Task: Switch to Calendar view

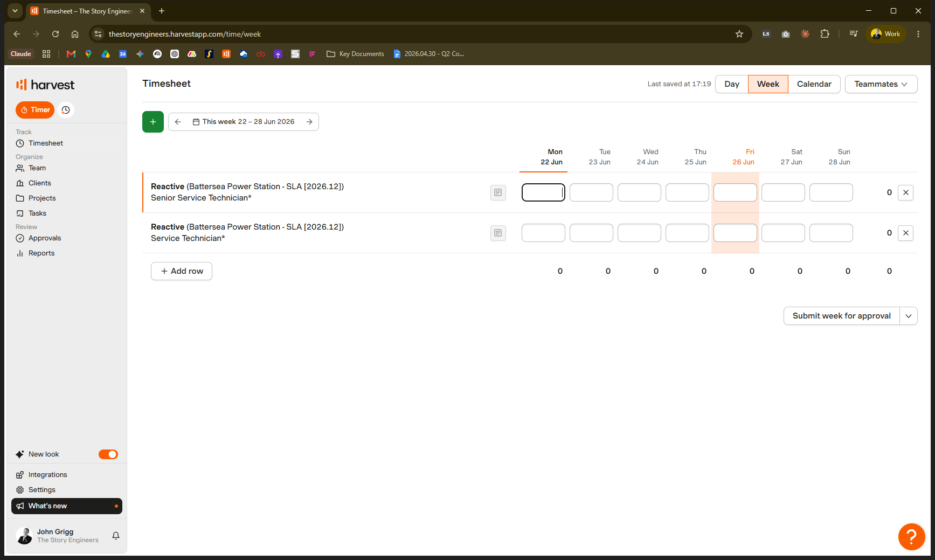Action: pyautogui.click(x=814, y=84)
